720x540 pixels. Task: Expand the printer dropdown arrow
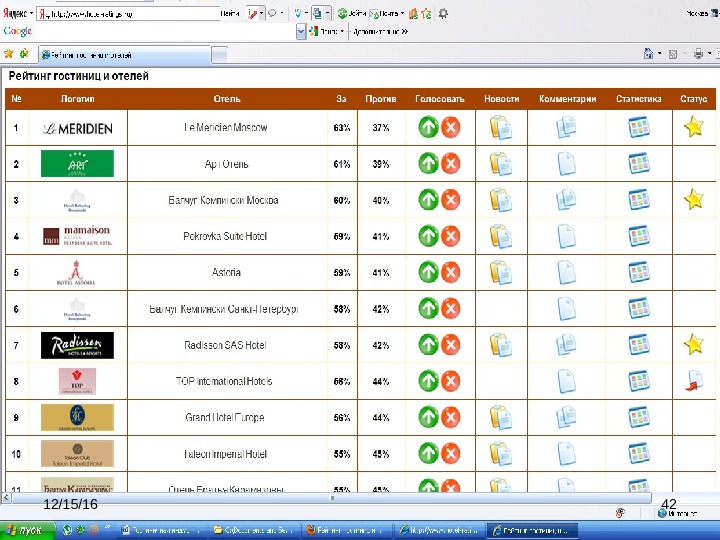click(709, 54)
